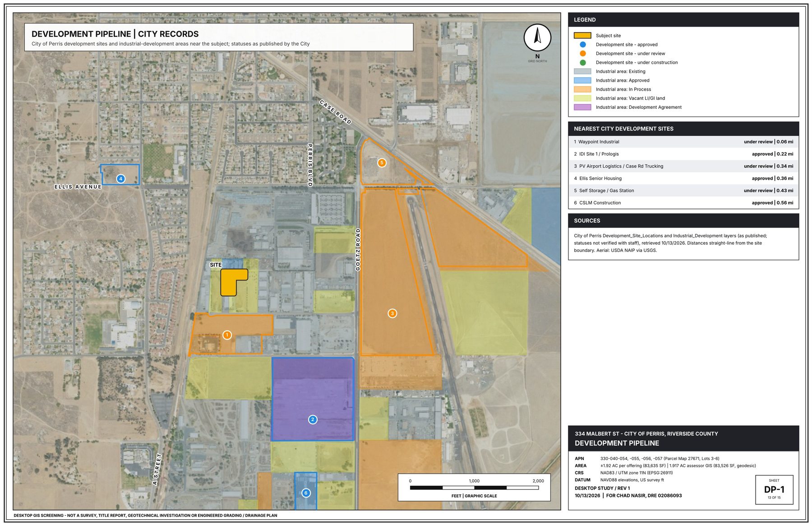Click map marker 2 in the purple area
This screenshot has height=526, width=812.
click(x=313, y=419)
